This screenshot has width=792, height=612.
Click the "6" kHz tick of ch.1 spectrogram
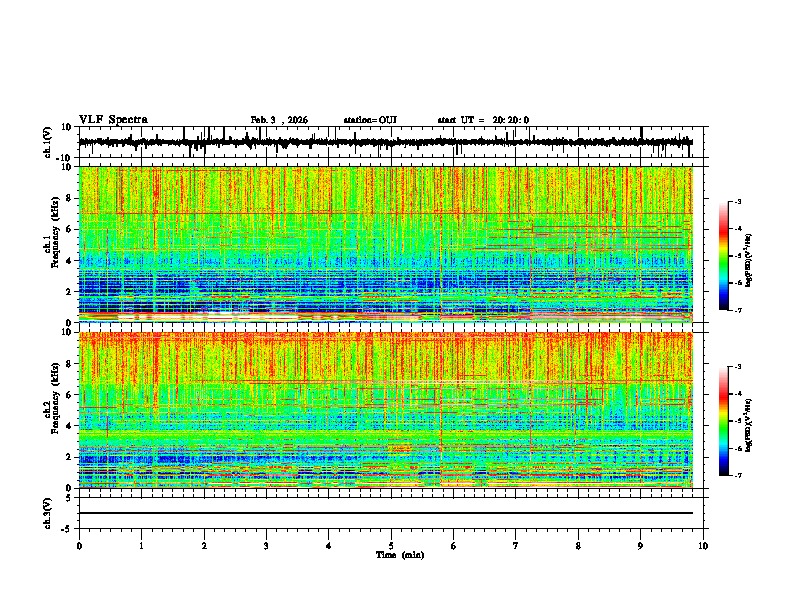click(69, 229)
